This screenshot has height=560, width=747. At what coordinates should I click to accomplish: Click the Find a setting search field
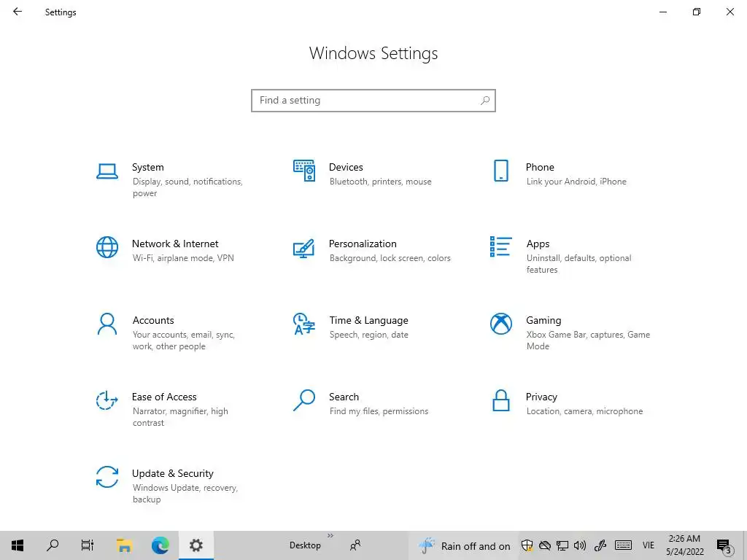click(x=373, y=101)
